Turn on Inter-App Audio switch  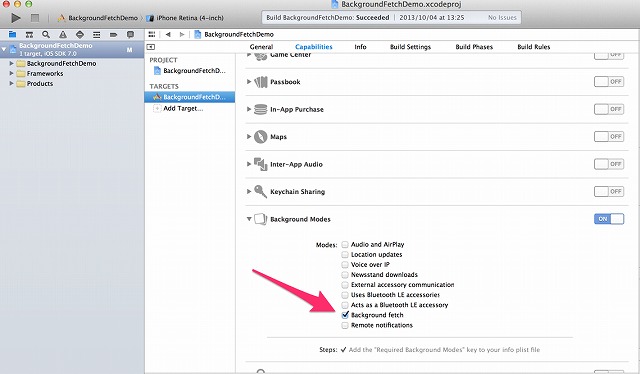click(609, 164)
